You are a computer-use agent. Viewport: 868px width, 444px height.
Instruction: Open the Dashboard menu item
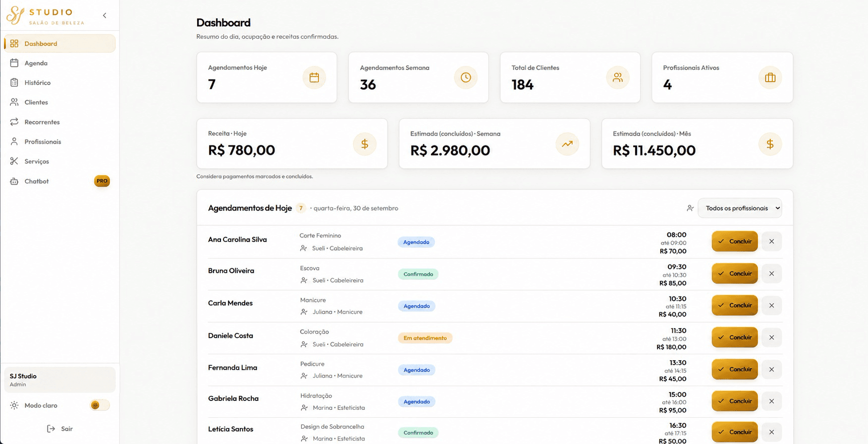pos(60,44)
